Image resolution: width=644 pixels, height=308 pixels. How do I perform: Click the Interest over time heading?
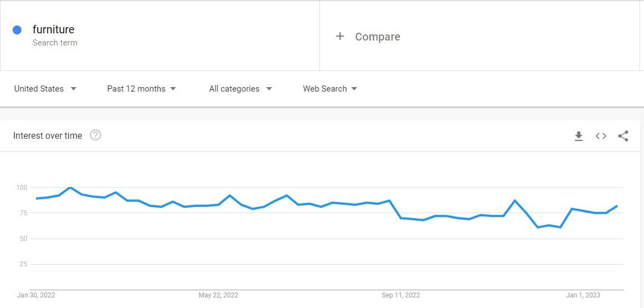click(x=48, y=136)
